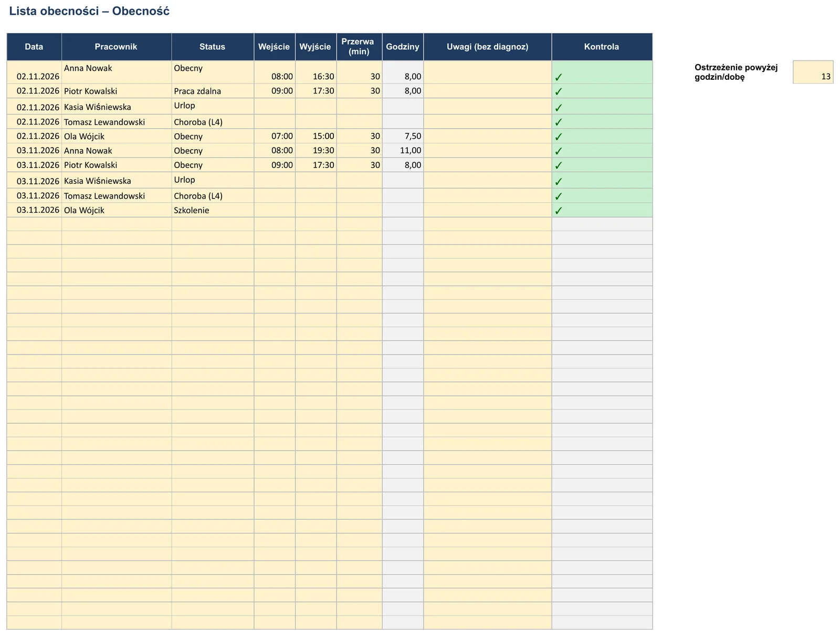Viewport: 840px width, 636px height.
Task: Select the Status column header
Action: (212, 47)
